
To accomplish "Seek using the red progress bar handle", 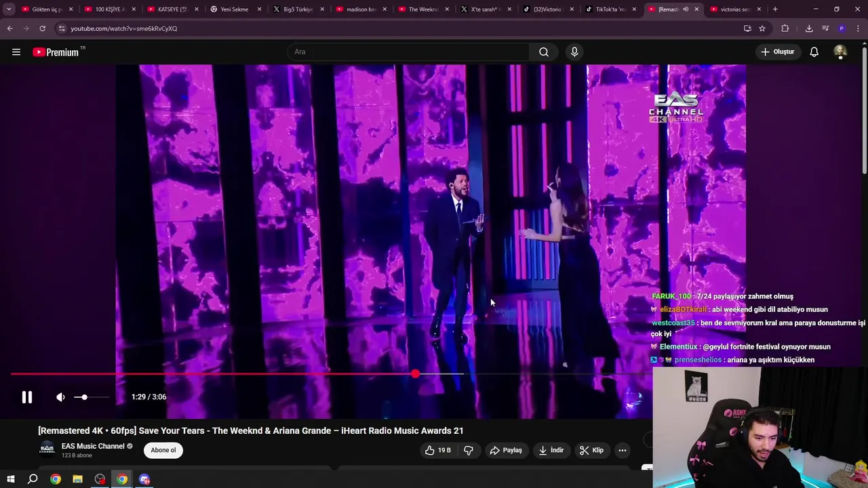I will coord(415,373).
